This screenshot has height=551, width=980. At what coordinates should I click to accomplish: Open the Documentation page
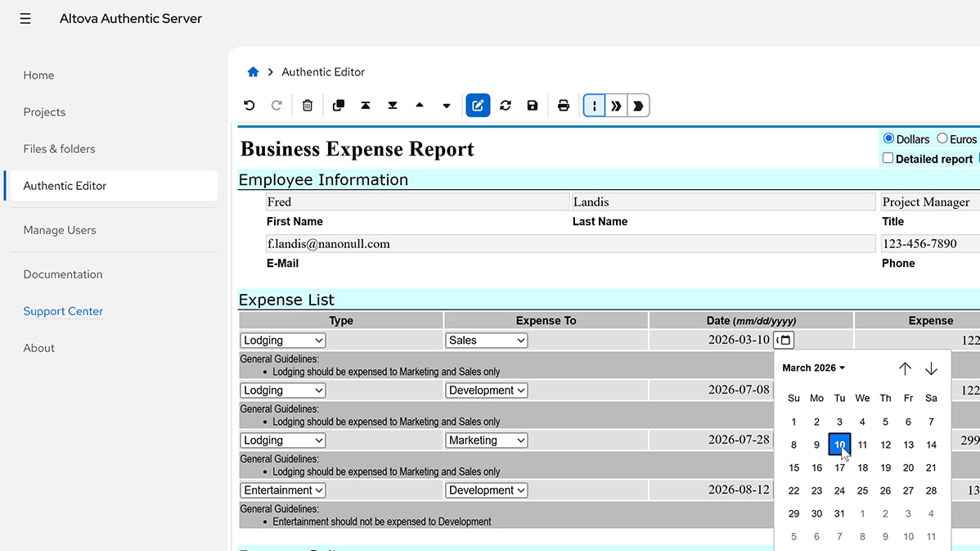[63, 274]
